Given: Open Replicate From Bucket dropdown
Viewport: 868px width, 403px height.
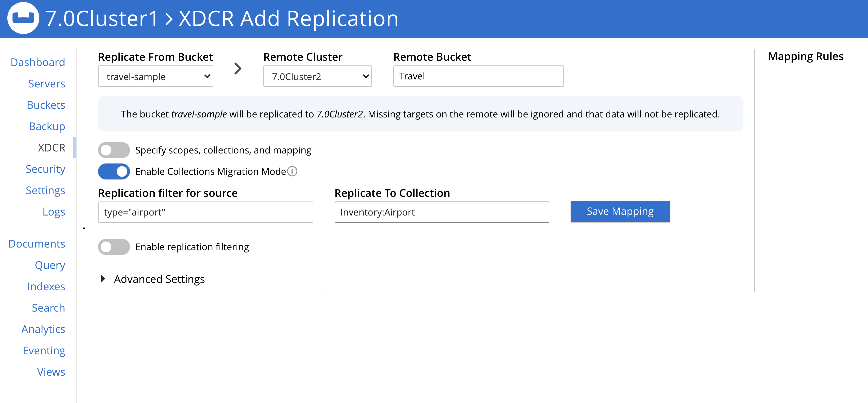Looking at the screenshot, I should [155, 76].
